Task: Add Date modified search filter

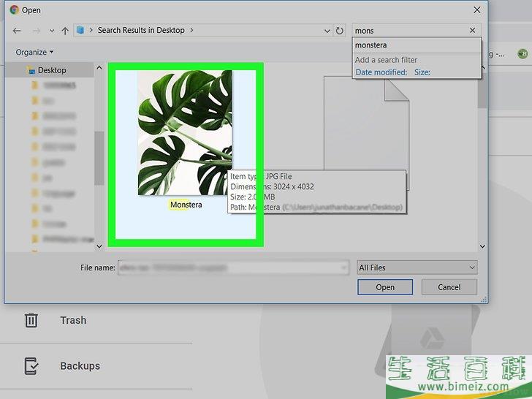Action: 381,72
